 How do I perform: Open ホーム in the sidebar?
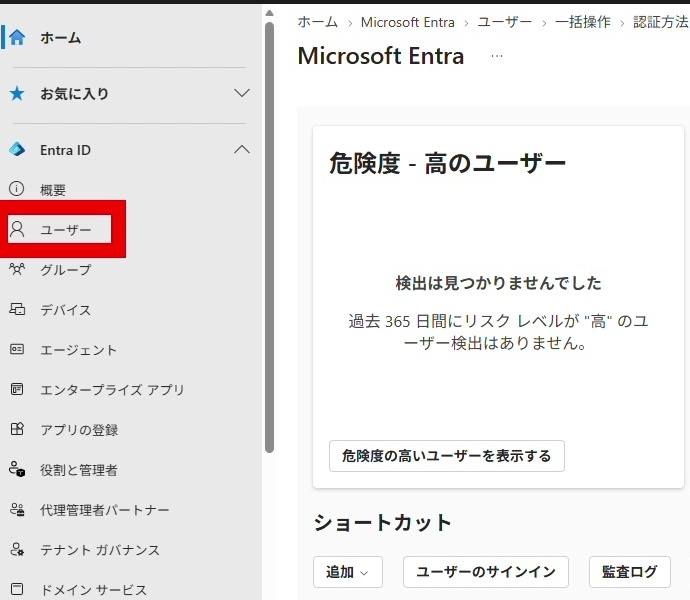click(61, 37)
